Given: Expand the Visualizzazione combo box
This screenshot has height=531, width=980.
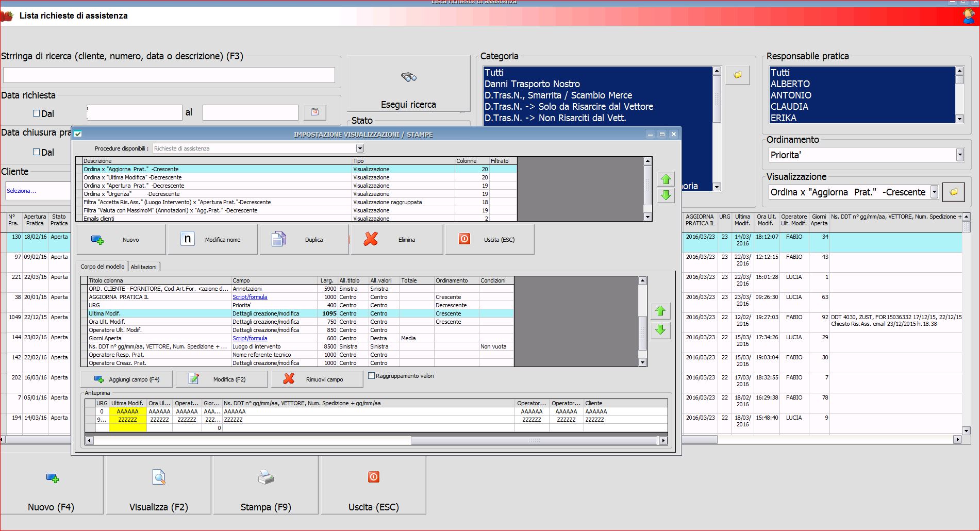Looking at the screenshot, I should (934, 192).
